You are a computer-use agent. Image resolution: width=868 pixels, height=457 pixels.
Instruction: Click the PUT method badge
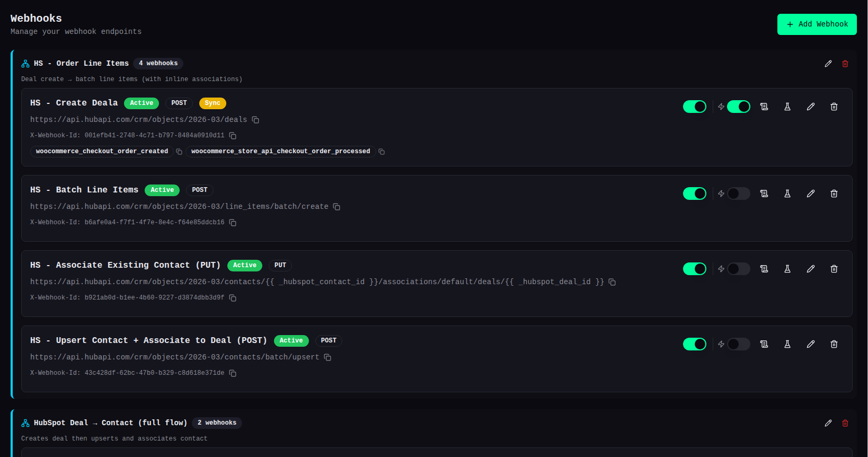(280, 265)
